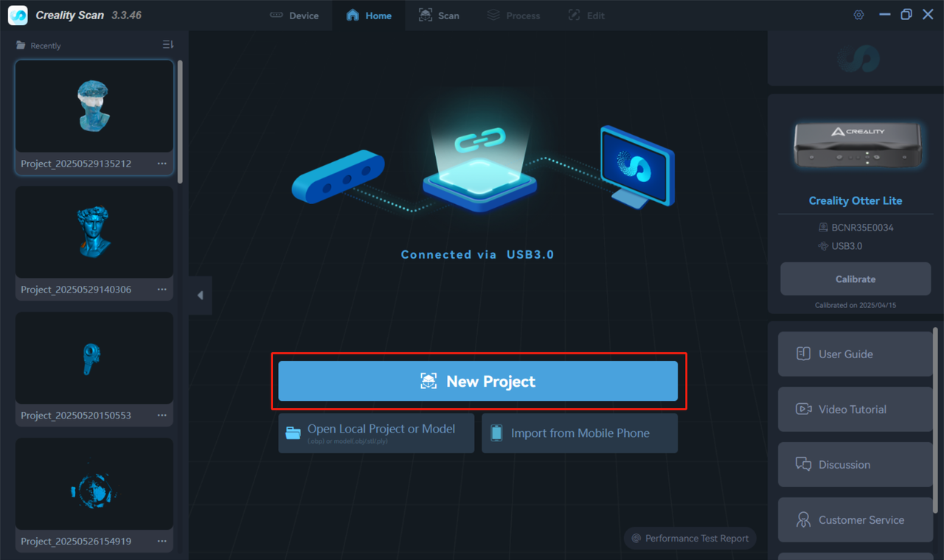Open thumbnail of Project_20250526154919
Screen dimensions: 944x560
tap(94, 484)
